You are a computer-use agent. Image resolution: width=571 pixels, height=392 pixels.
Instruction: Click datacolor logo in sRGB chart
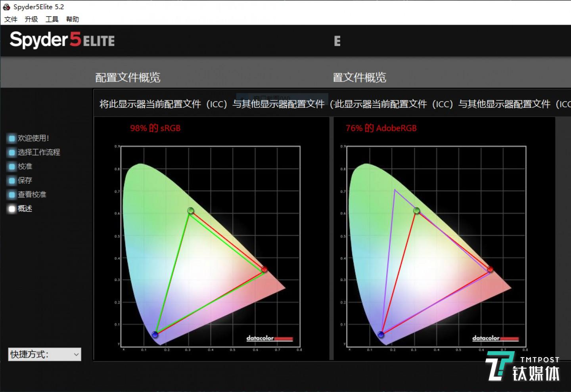click(x=270, y=338)
